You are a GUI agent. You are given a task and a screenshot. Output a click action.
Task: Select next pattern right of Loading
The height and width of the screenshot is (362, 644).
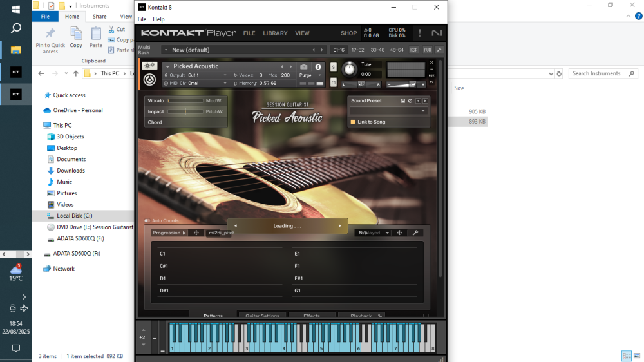pos(339,225)
